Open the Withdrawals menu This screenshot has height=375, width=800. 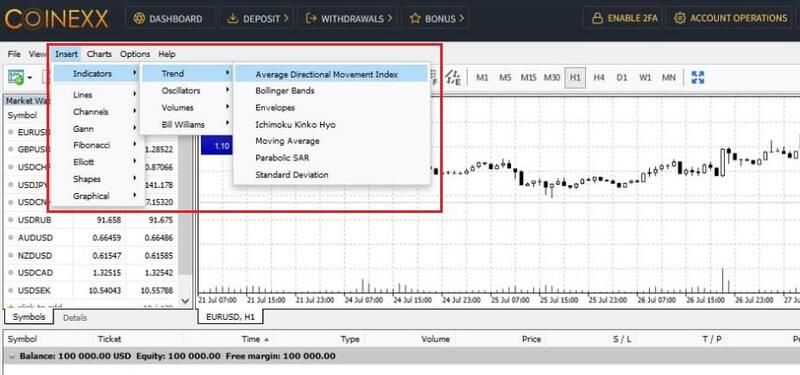[348, 19]
